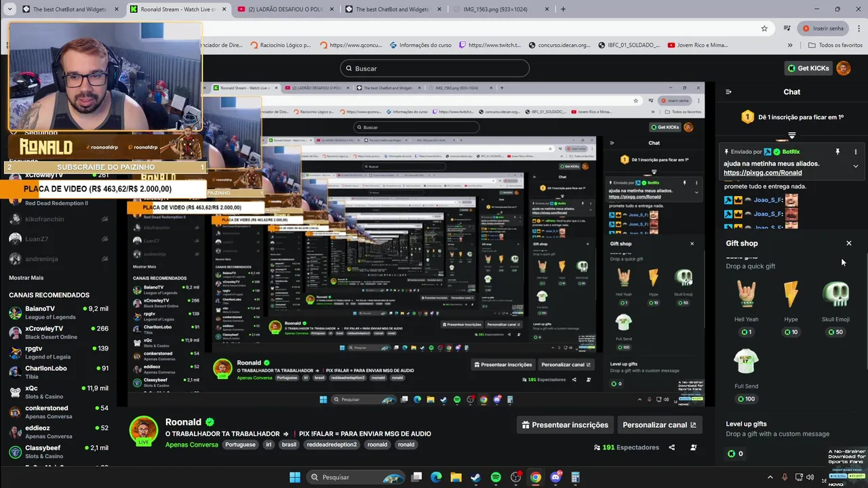The image size is (868, 488).
Task: Click the taskbar Pesquisar search box
Action: click(356, 477)
